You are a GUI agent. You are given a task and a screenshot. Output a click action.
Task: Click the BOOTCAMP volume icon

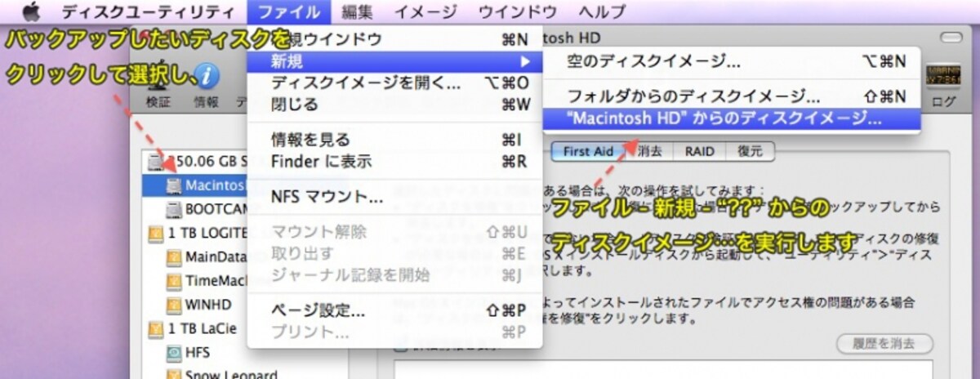point(173,209)
